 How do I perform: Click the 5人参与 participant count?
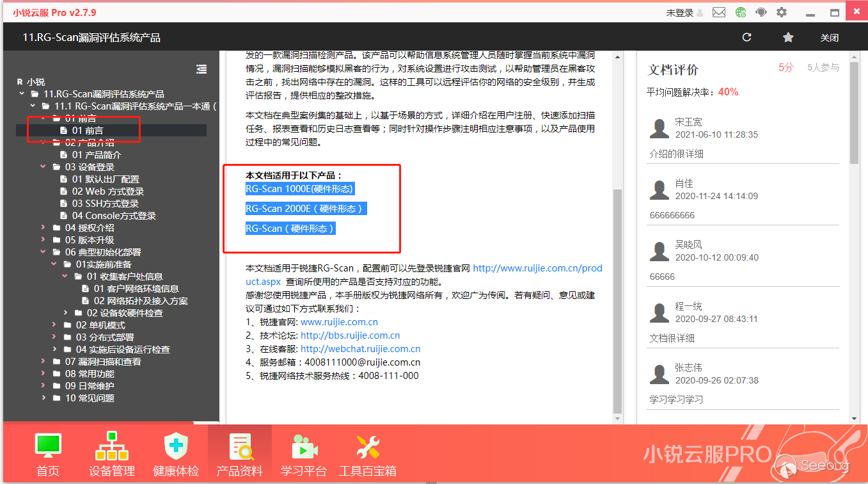click(823, 68)
